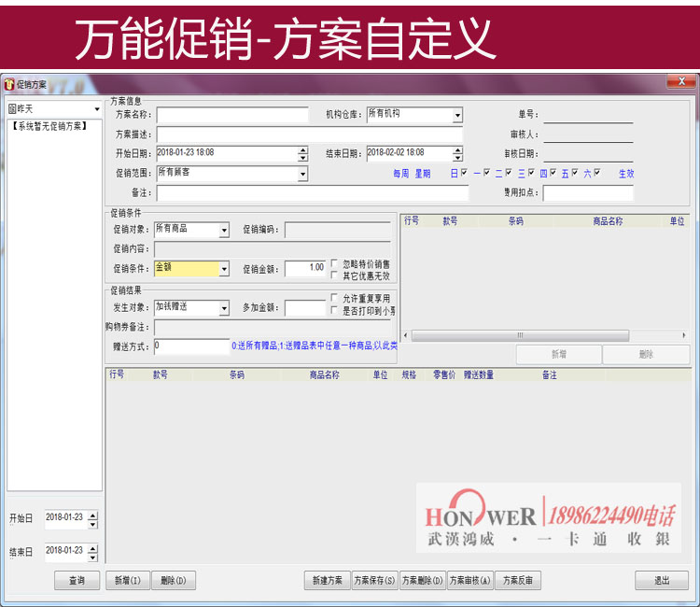Open the 昨天 date range dropdown
This screenshot has height=607, width=700.
pyautogui.click(x=97, y=109)
